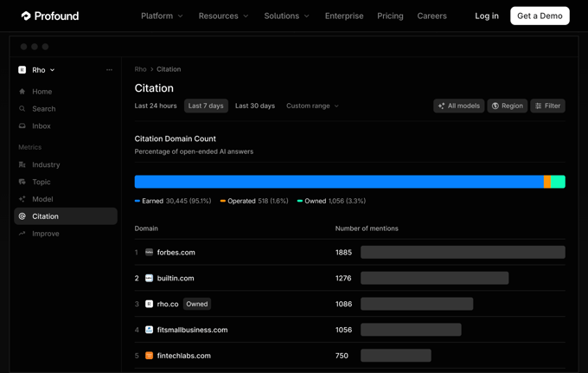Viewport: 588px width, 373px height.
Task: Click the 1276 mentions bar for builtin.com
Action: (x=435, y=278)
